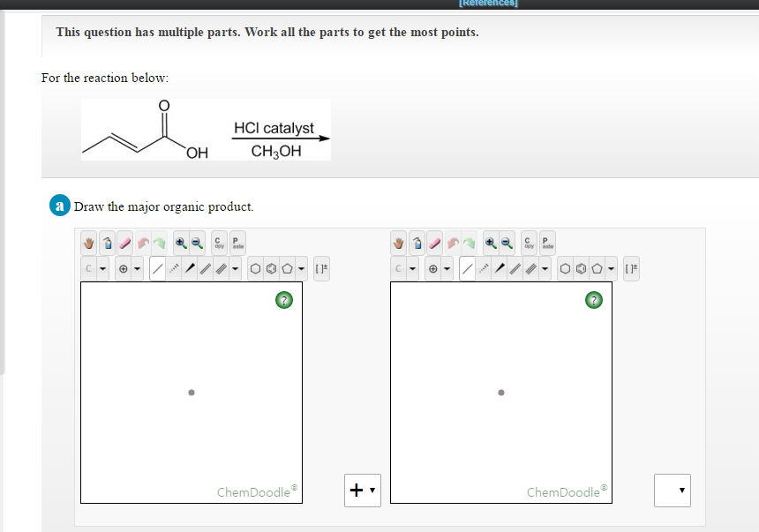This screenshot has width=759, height=532.
Task: Select the Eraser tool in the left ChemDoodle toolbar
Action: [x=124, y=243]
